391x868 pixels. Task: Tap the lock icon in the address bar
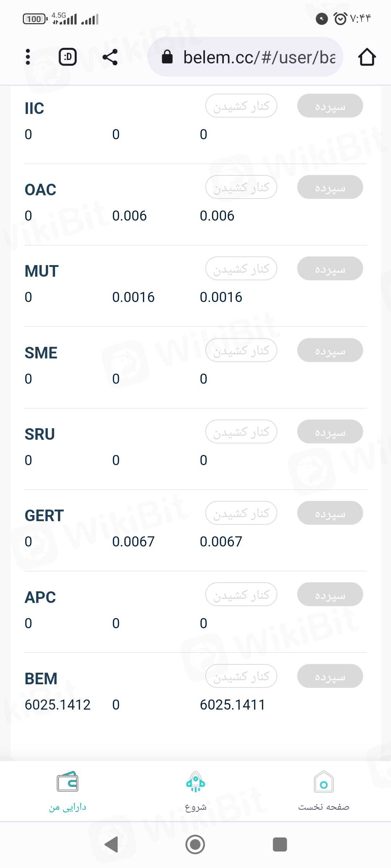point(167,57)
